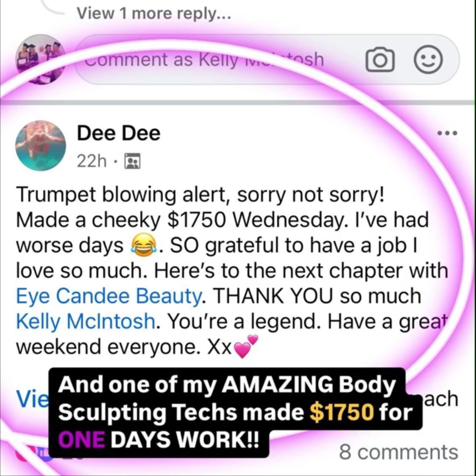Screen dimensions: 476x476
Task: Tap the black caption overlay about Body Sculpting
Action: 235,412
